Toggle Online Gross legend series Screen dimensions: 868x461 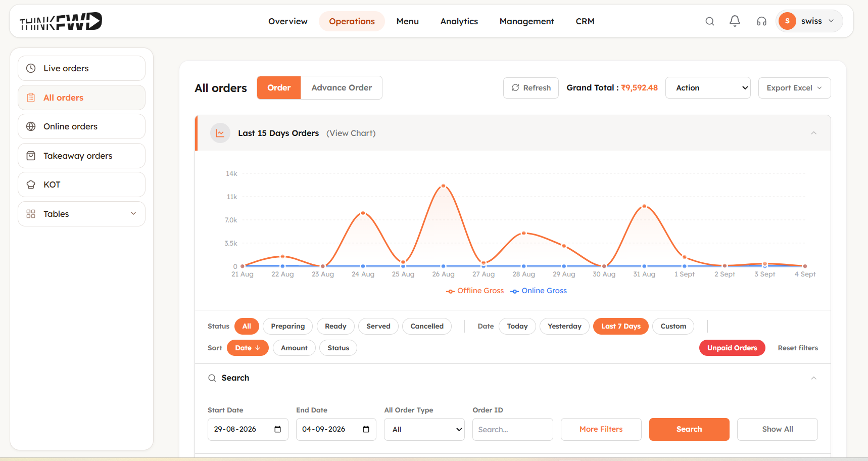tap(539, 291)
